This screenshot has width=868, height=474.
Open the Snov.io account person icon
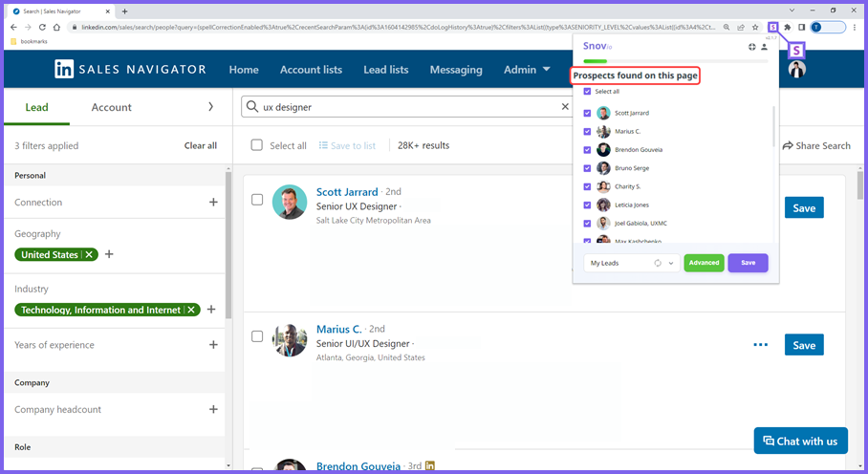[x=764, y=47]
